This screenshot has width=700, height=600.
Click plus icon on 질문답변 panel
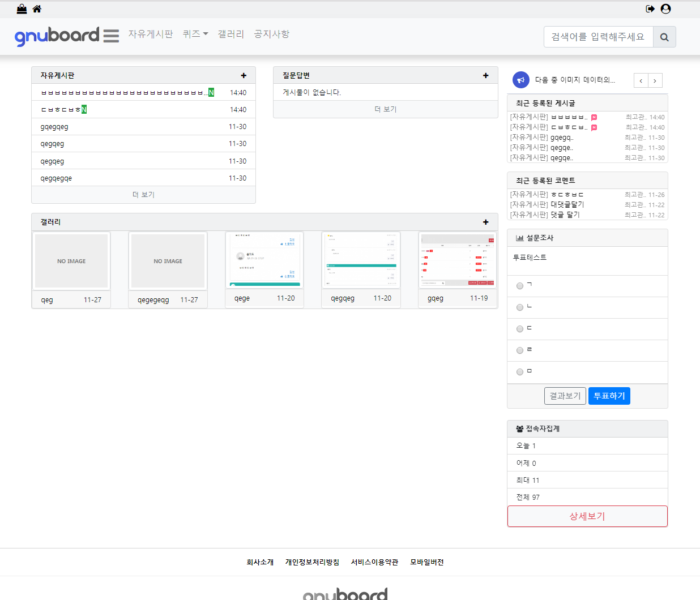pos(485,75)
